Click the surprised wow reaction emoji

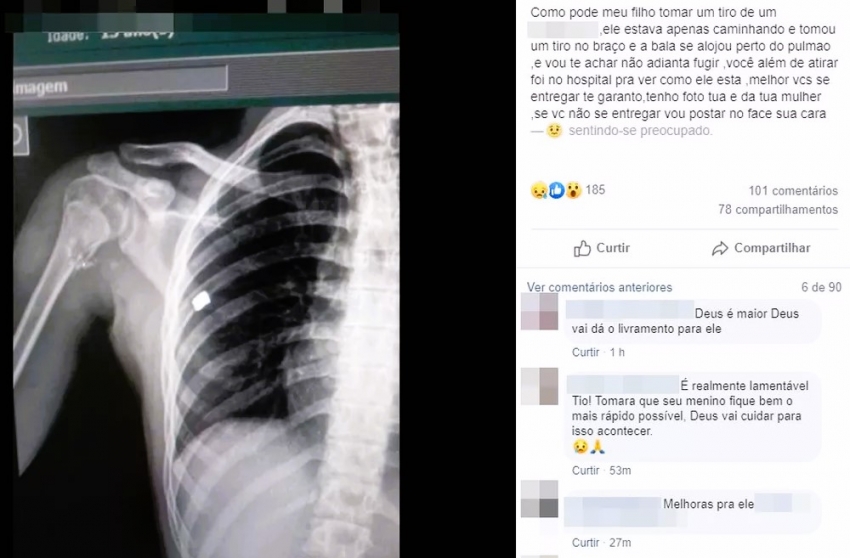click(x=574, y=190)
